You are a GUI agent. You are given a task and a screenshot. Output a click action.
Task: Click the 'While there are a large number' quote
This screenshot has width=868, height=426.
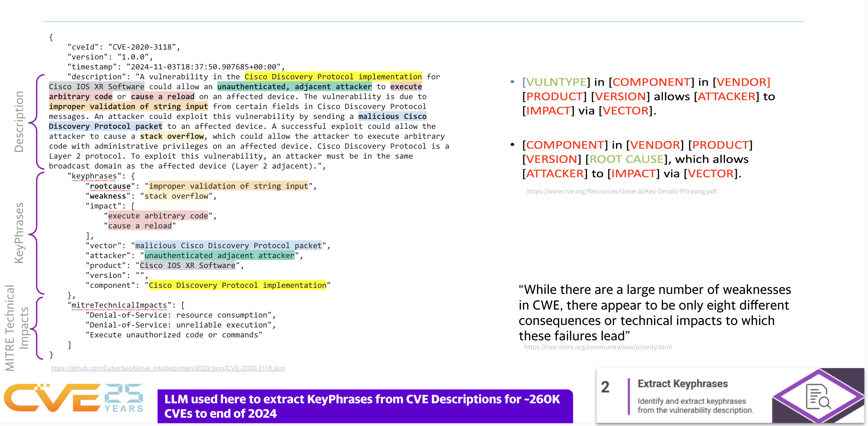(x=654, y=312)
